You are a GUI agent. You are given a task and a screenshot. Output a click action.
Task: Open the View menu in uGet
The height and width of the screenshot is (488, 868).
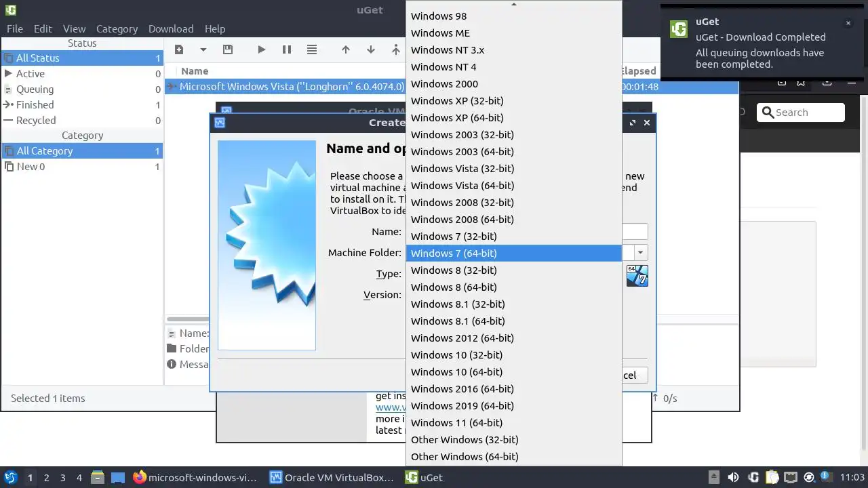click(75, 28)
